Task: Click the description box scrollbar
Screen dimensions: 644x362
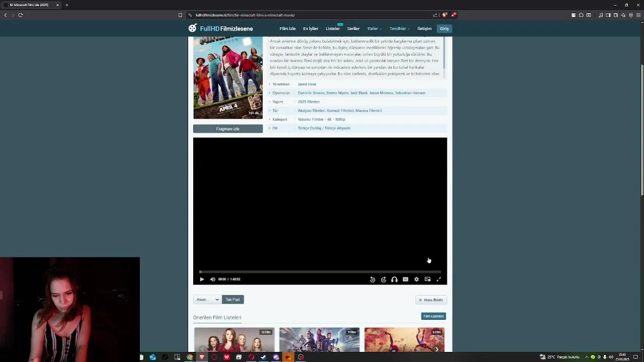Action: (444, 53)
